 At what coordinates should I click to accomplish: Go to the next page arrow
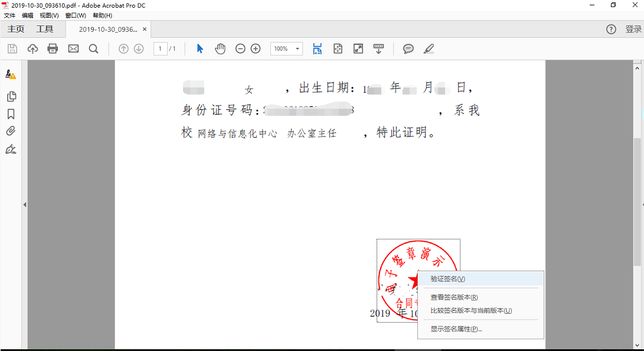click(139, 49)
